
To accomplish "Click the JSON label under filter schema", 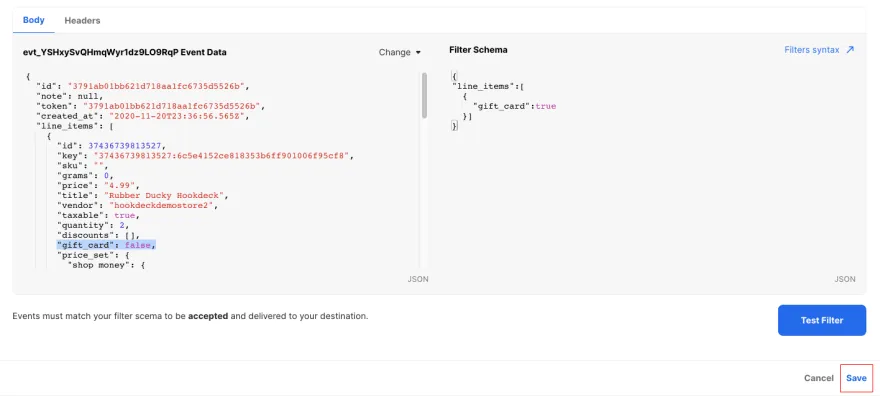I will pyautogui.click(x=845, y=279).
